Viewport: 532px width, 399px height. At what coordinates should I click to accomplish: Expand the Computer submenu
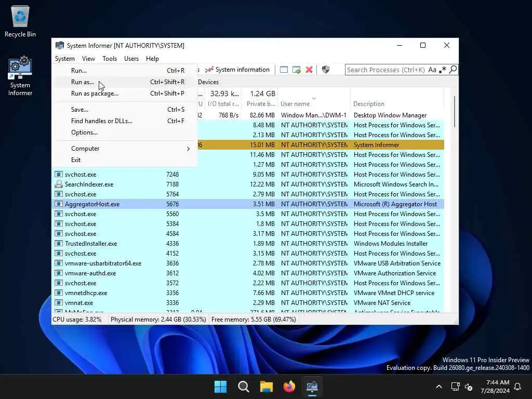point(125,149)
